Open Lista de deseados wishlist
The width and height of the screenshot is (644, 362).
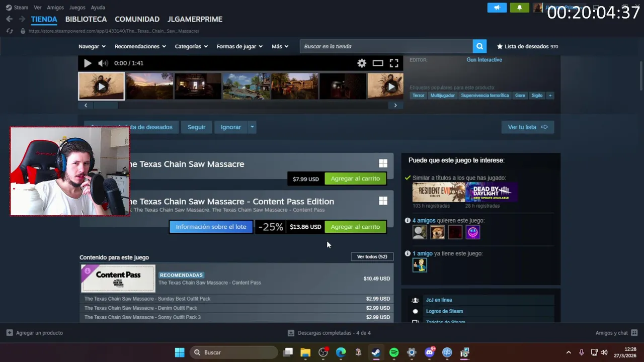pyautogui.click(x=527, y=46)
